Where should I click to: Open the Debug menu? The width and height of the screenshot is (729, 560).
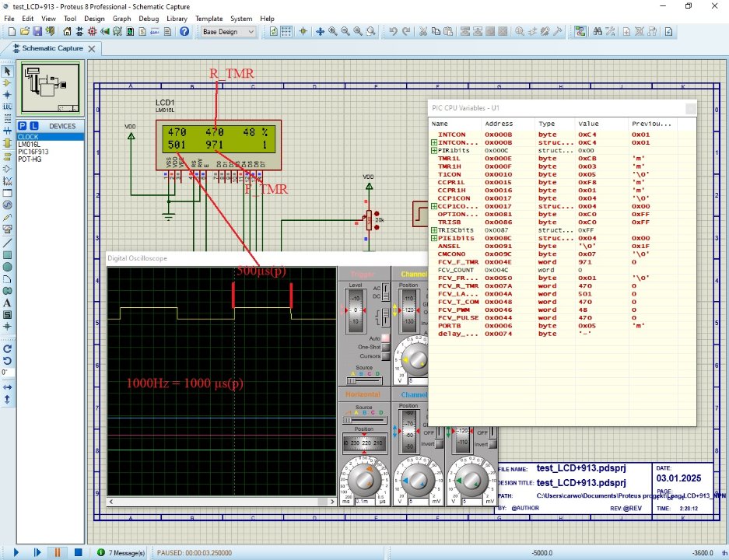point(149,19)
